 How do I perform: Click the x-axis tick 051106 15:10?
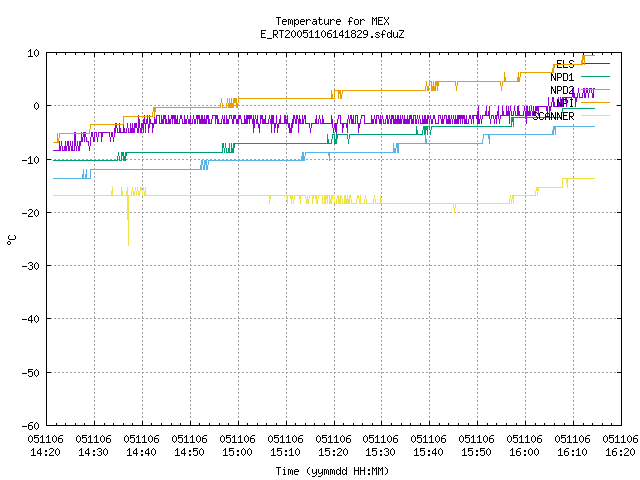(x=285, y=446)
